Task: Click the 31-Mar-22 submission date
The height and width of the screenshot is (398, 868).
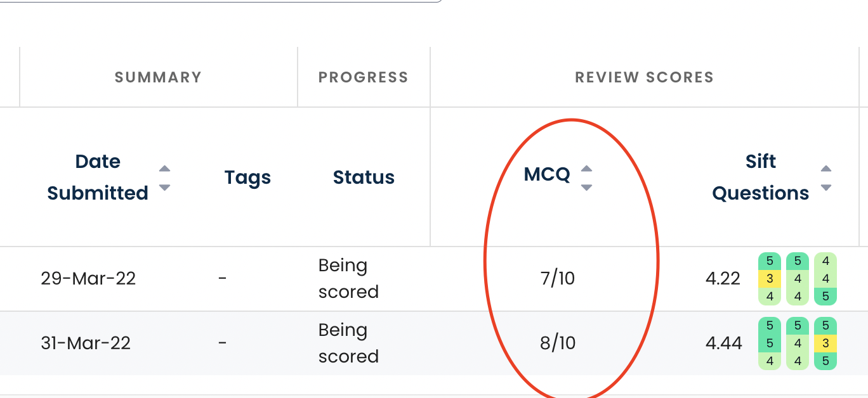Action: (86, 343)
